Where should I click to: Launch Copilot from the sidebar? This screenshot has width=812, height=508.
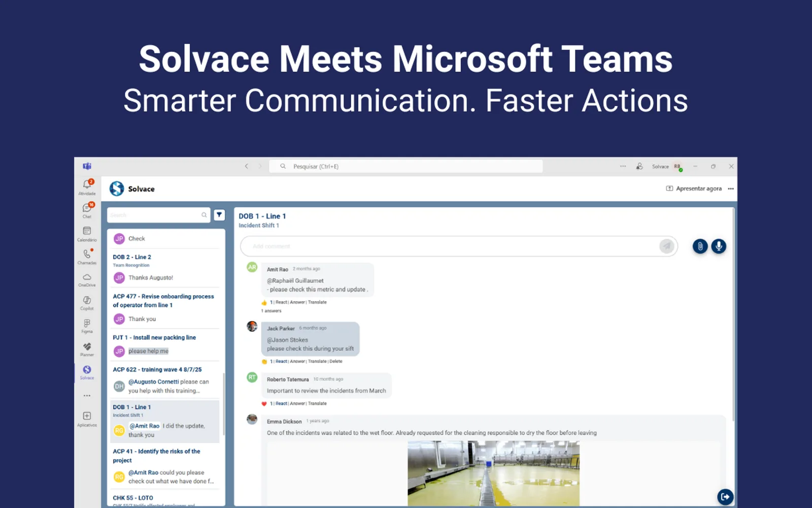(87, 303)
